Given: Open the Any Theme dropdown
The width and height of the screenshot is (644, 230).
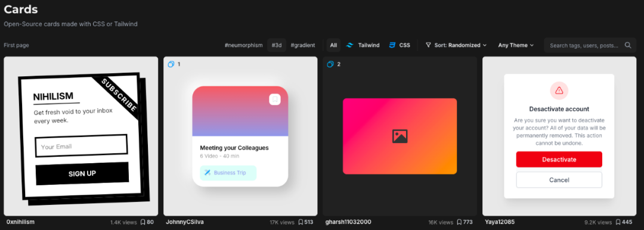Looking at the screenshot, I should 516,45.
